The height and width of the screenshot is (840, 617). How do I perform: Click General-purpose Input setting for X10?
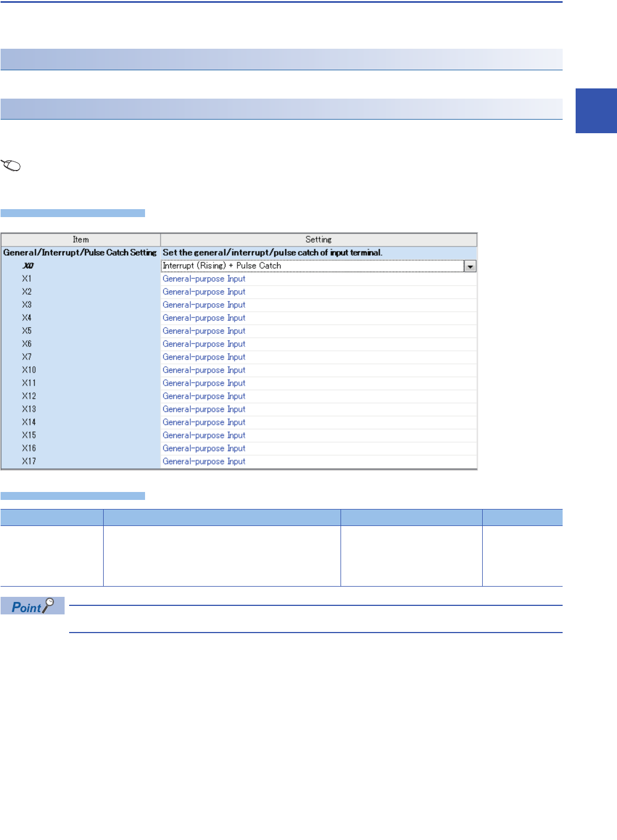[204, 370]
